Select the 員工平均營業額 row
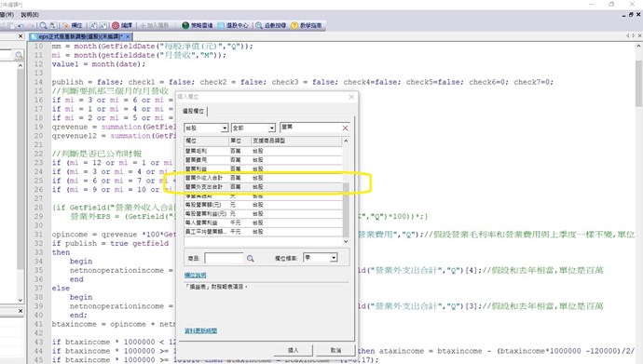The image size is (643, 364). click(x=263, y=232)
